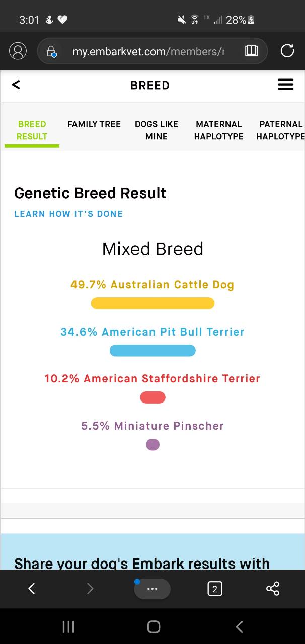The image size is (305, 644).
Task: Tap the yellow Australian Cattle Dog bar
Action: [152, 303]
